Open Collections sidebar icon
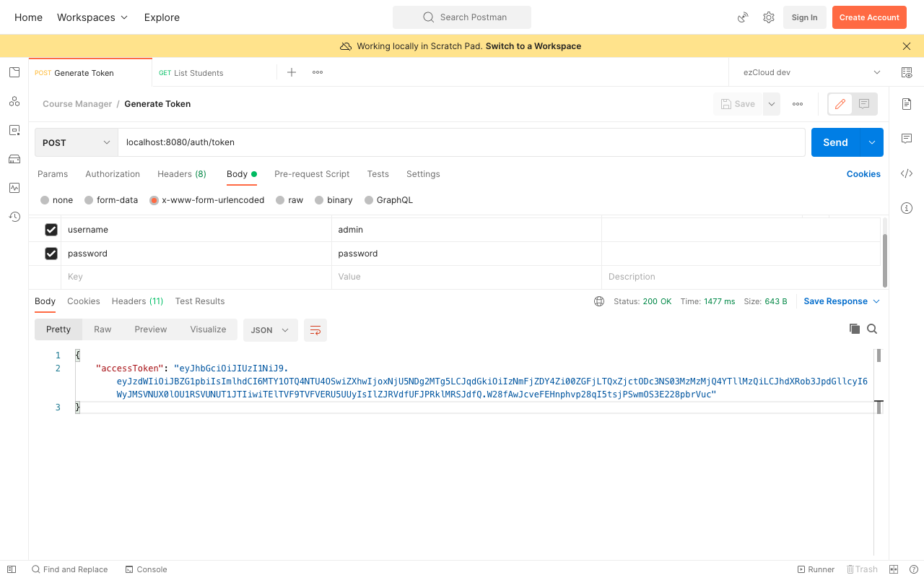 point(14,72)
